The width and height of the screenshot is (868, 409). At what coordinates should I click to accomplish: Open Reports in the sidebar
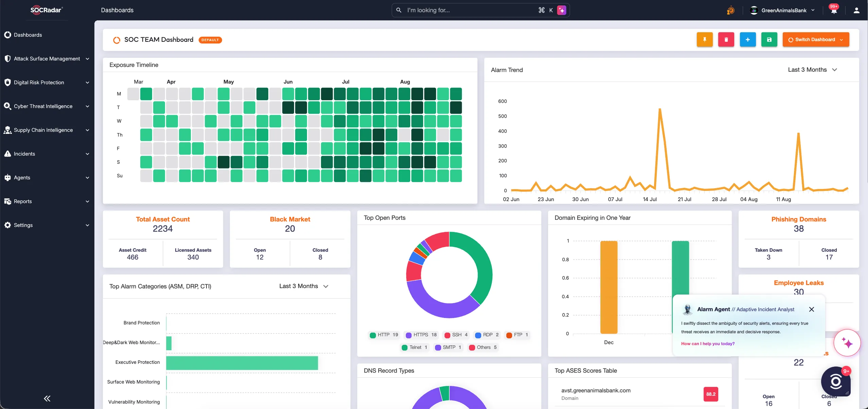tap(47, 201)
